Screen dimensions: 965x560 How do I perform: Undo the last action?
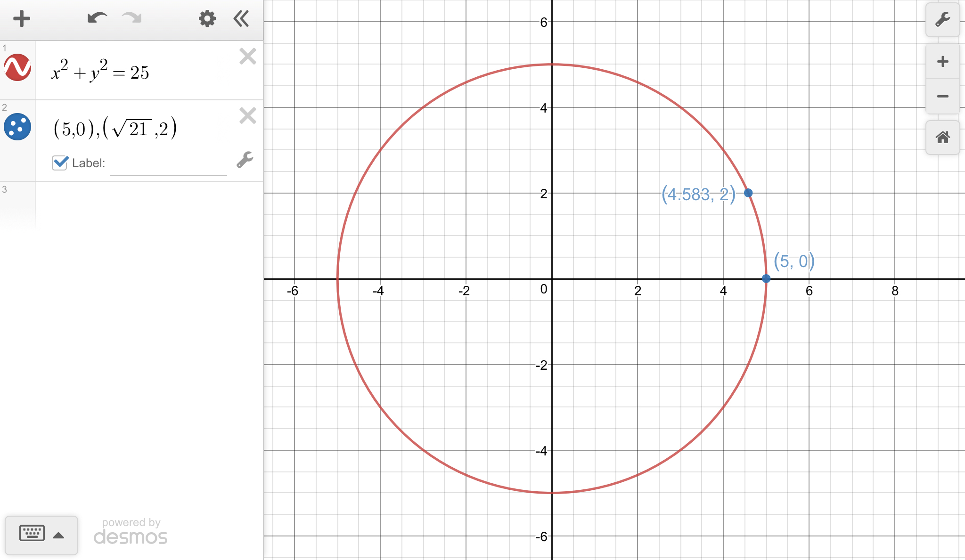[97, 18]
